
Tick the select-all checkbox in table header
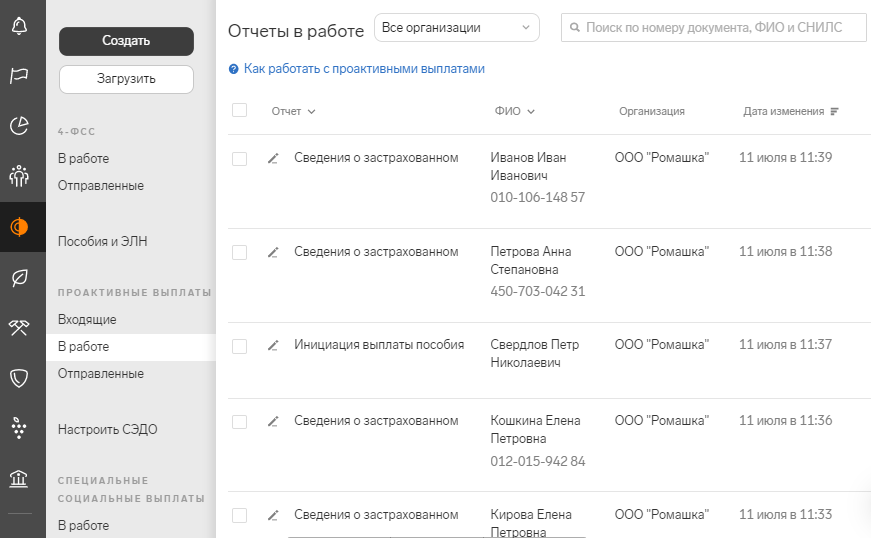tap(239, 110)
